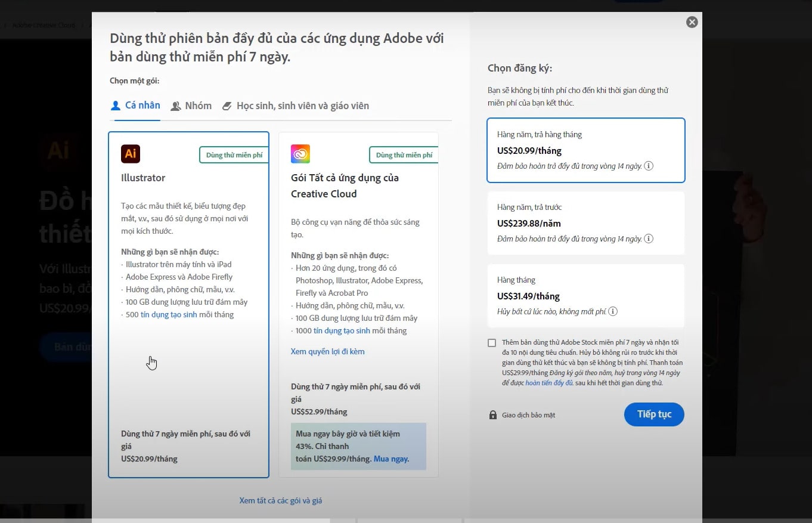Screen dimensions: 812x523
Task: Select Hàng tháng US$31.49 plan
Action: [586, 296]
